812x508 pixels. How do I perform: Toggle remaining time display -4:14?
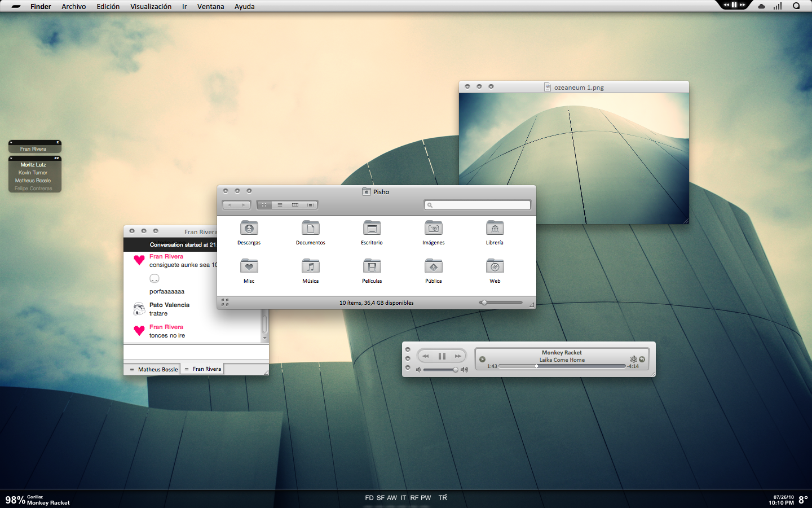[633, 366]
